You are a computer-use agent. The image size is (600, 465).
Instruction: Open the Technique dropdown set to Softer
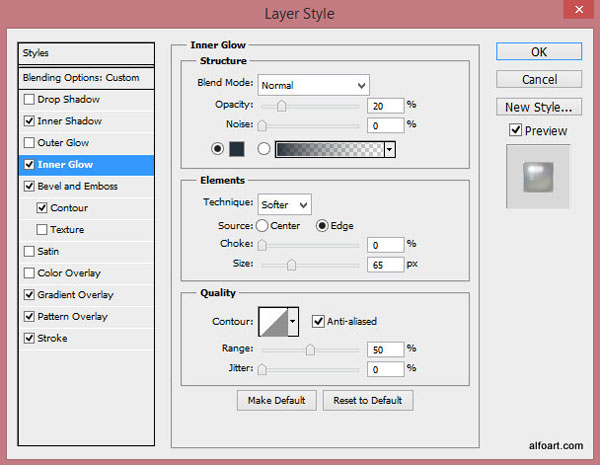point(284,204)
